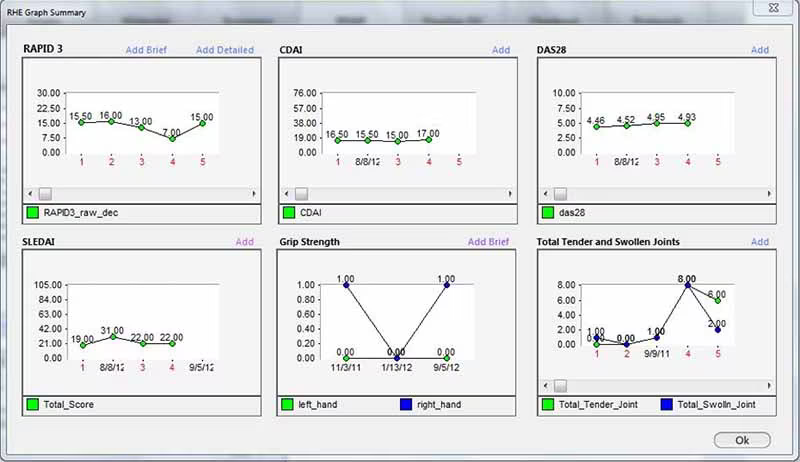This screenshot has height=462, width=800.
Task: Click left scroll arrow in CDAI graph
Action: pos(286,194)
